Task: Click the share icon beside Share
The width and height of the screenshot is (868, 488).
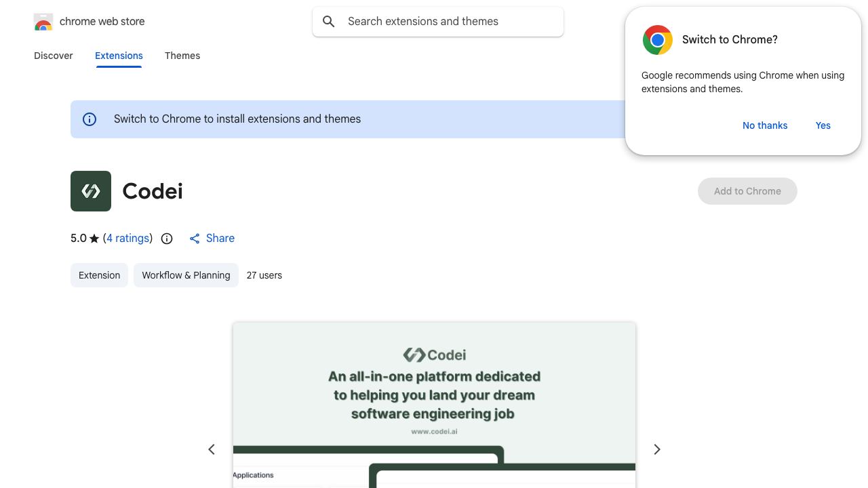Action: (195, 239)
